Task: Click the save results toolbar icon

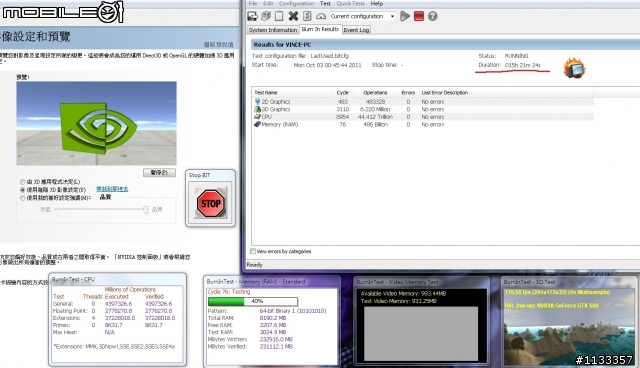Action: [x=252, y=16]
